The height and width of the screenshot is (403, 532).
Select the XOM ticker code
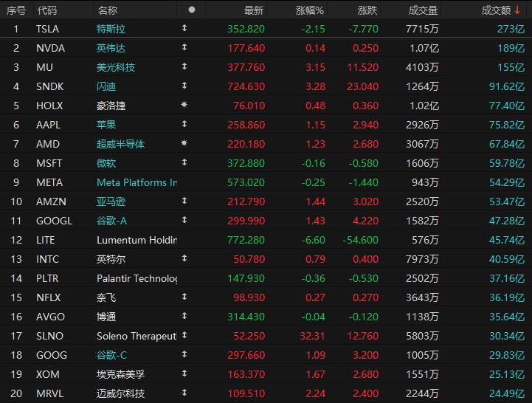48,374
